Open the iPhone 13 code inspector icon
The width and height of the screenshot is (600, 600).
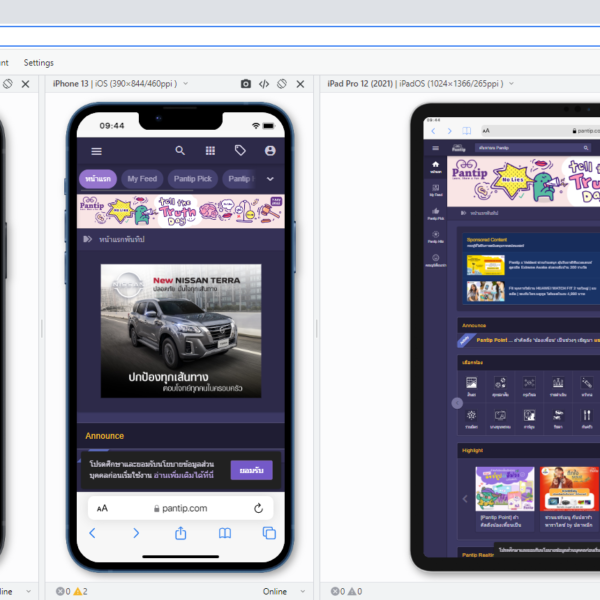pos(264,84)
